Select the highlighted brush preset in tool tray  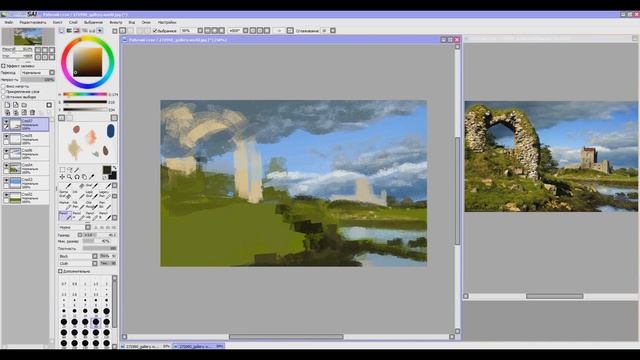65,215
